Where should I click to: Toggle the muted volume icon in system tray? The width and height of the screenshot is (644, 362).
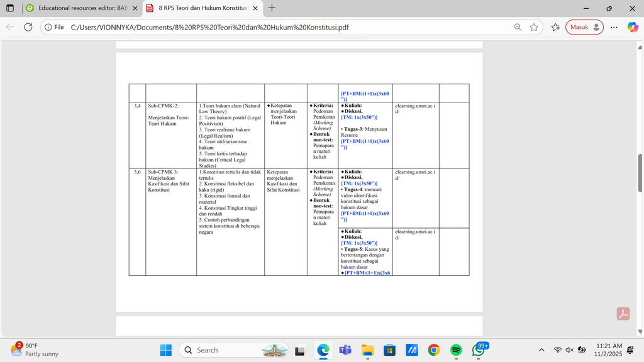(x=569, y=350)
